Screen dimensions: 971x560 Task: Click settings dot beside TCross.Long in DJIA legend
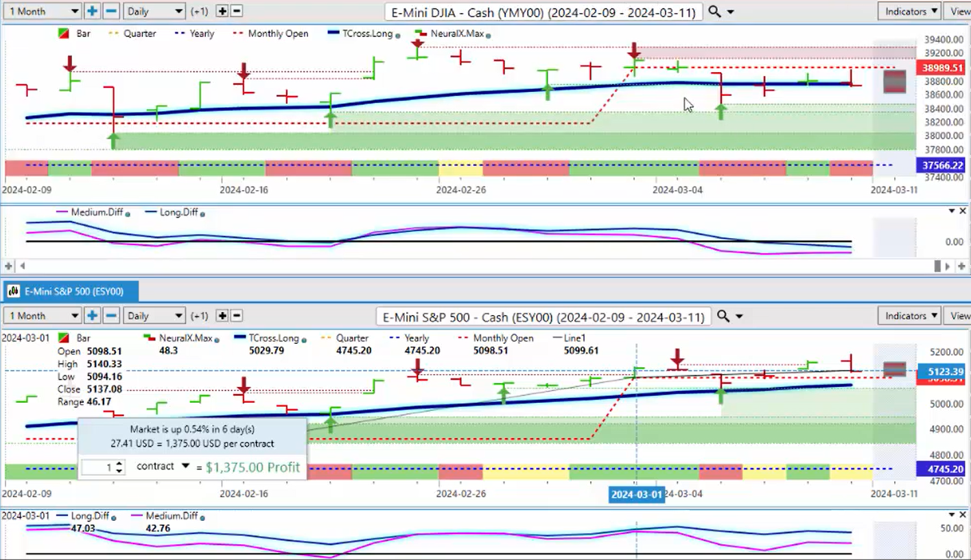click(x=398, y=34)
